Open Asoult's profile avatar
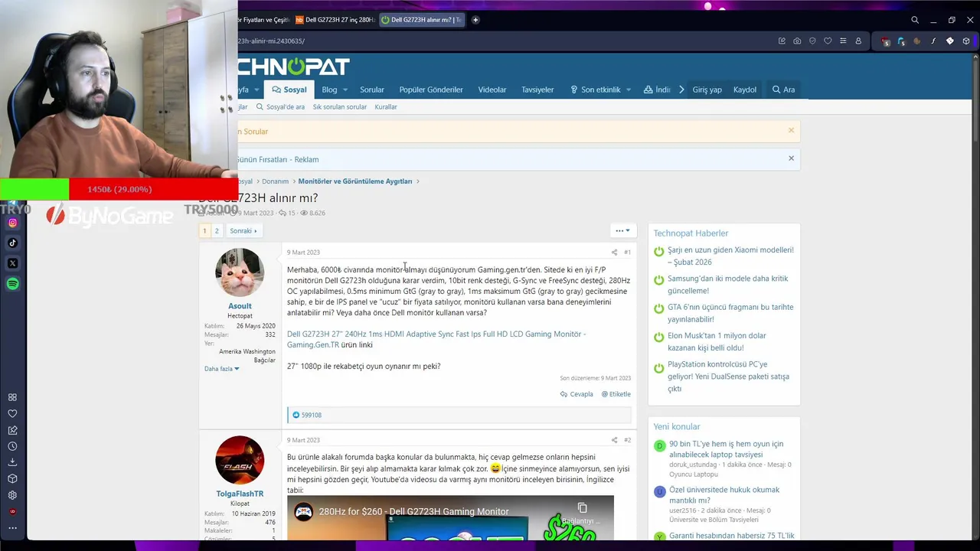Viewport: 980px width, 551px height. coord(240,272)
